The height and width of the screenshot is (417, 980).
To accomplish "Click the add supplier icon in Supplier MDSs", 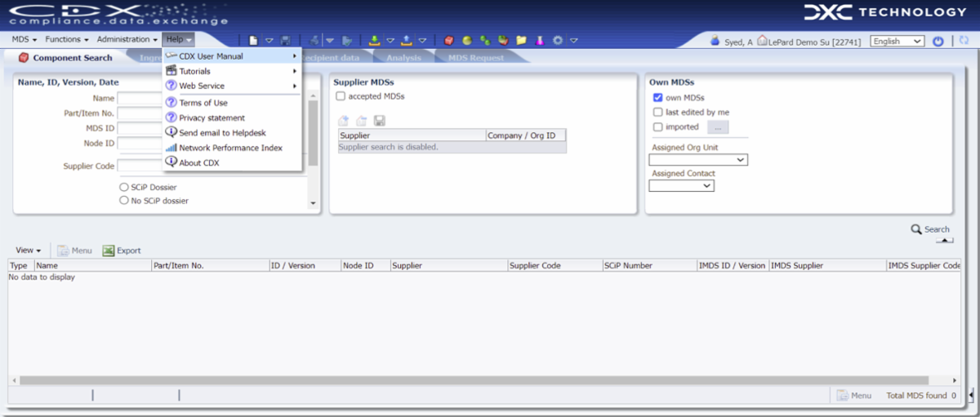I will click(344, 120).
